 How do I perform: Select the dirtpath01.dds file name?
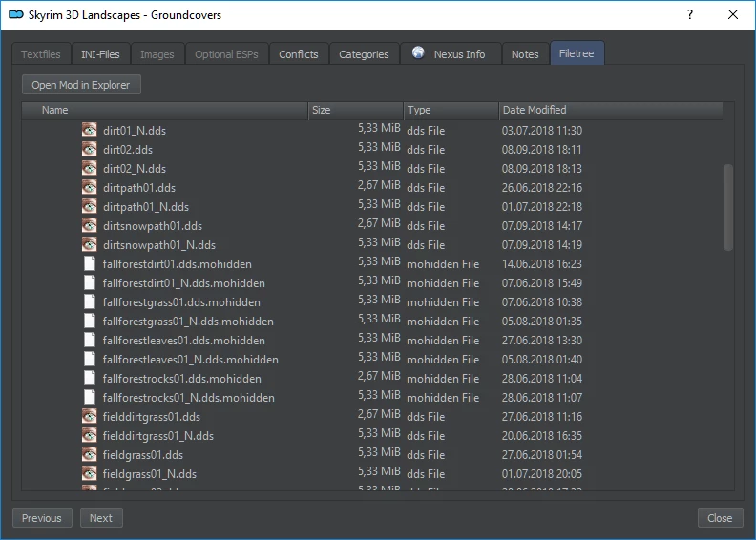139,188
